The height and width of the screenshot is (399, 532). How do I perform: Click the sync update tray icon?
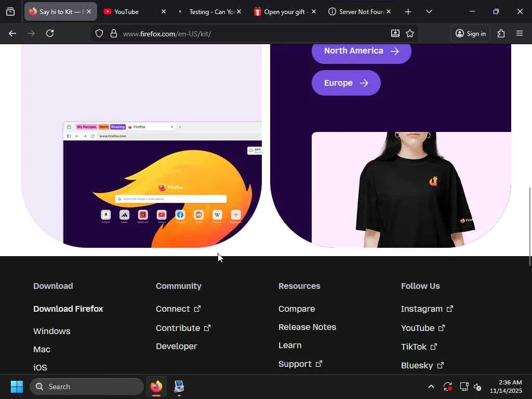447,387
